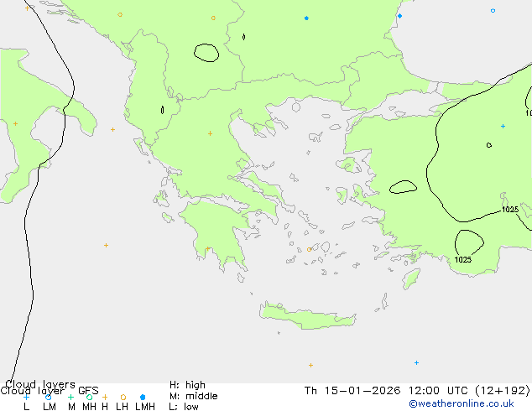This screenshot has height=411, width=532.
Task: Click the island of Crete on the map
Action: [307, 316]
